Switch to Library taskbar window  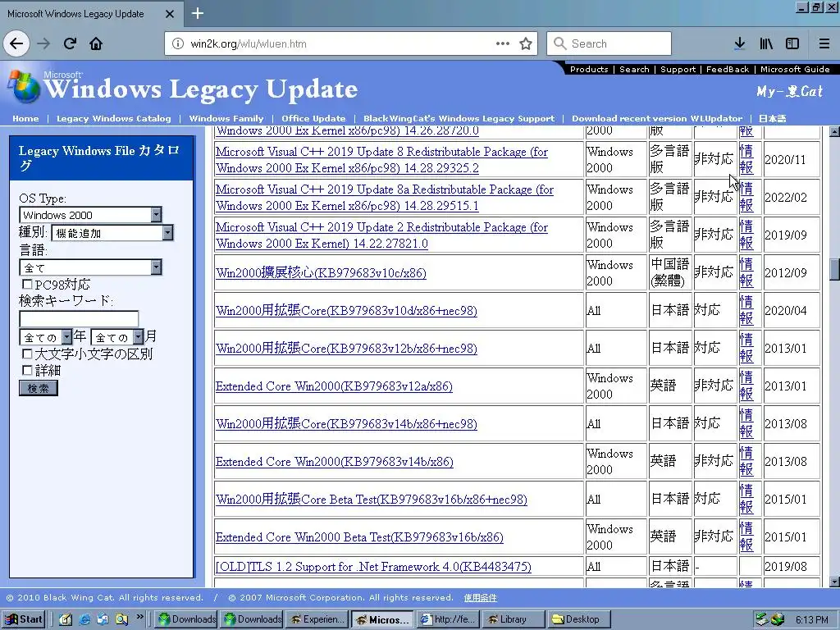514,619
